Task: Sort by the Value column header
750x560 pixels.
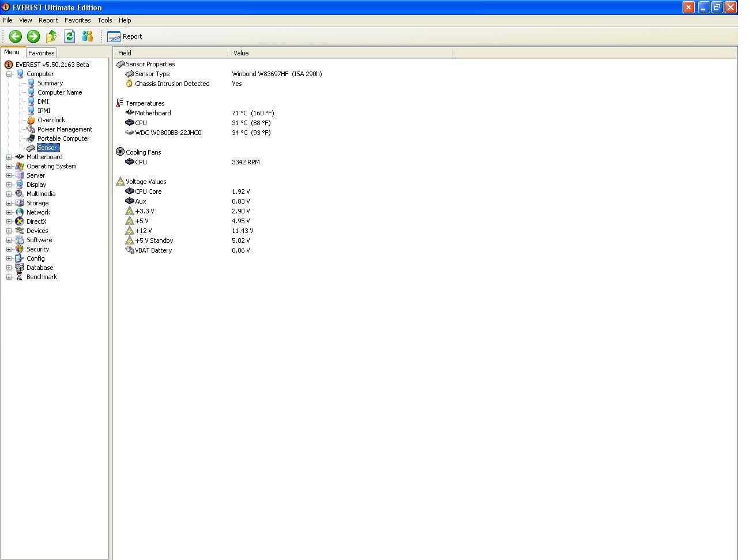Action: pyautogui.click(x=340, y=53)
